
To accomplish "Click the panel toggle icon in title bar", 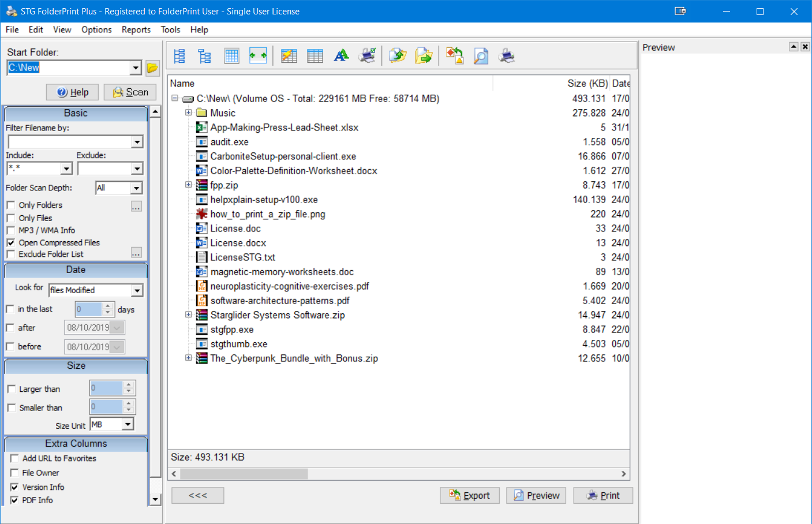I will [x=680, y=11].
